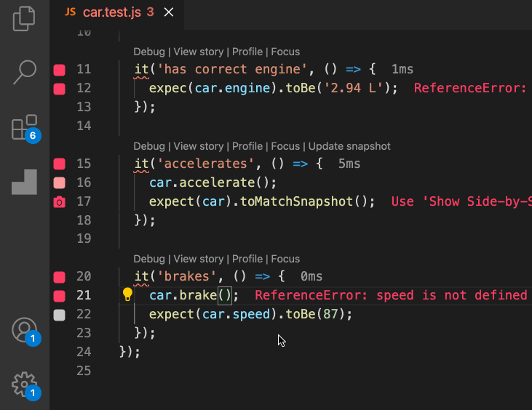Click red failed-test marker on line 11
The width and height of the screenshot is (532, 410).
click(60, 70)
